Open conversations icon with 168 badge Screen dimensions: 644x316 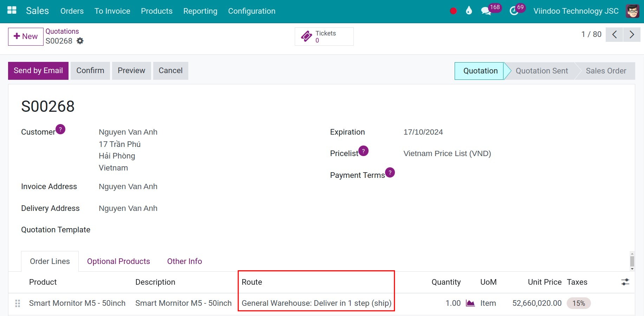click(x=486, y=11)
